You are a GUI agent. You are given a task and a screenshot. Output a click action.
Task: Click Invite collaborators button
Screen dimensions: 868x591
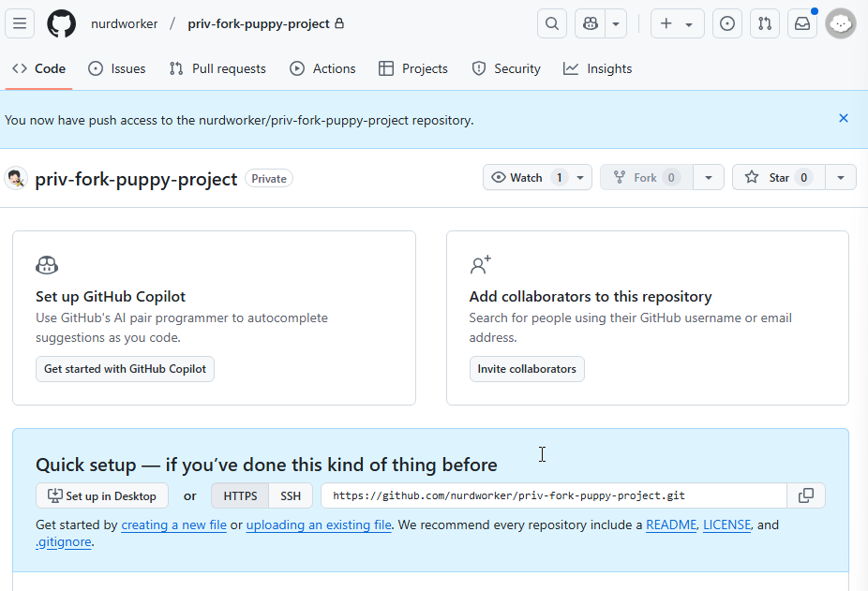527,369
